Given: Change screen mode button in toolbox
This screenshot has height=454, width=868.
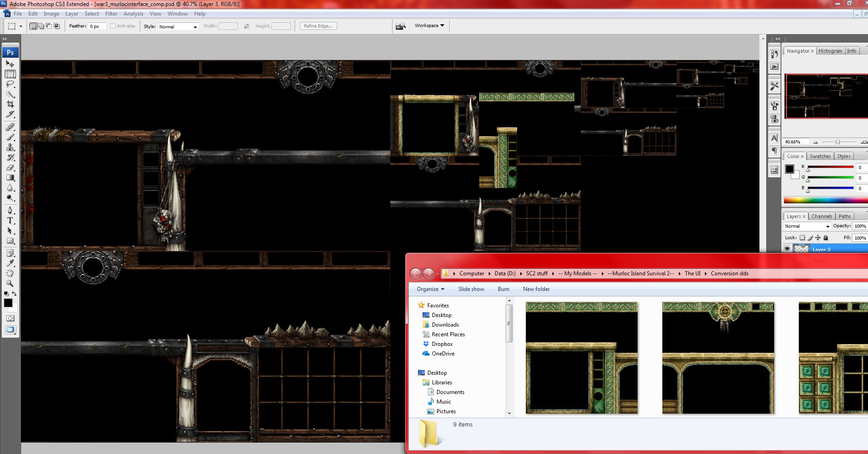Looking at the screenshot, I should (10, 330).
